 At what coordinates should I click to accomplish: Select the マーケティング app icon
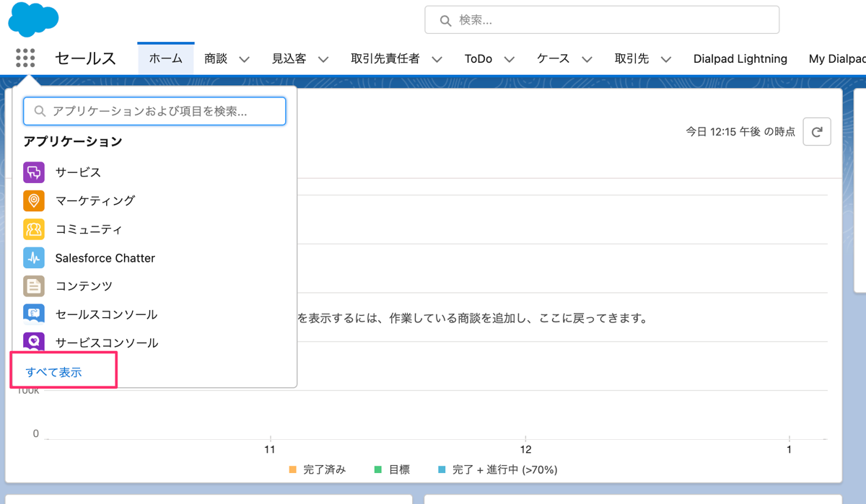click(x=34, y=200)
